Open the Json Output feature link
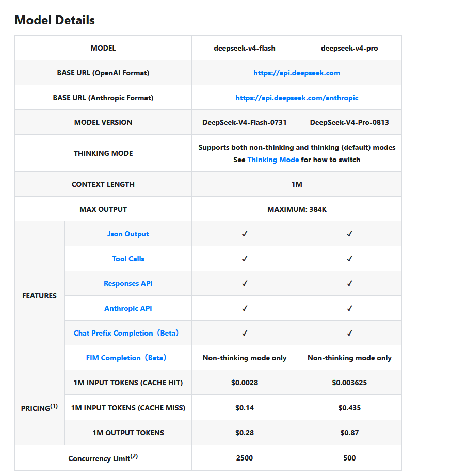This screenshot has width=451, height=476. (x=128, y=234)
